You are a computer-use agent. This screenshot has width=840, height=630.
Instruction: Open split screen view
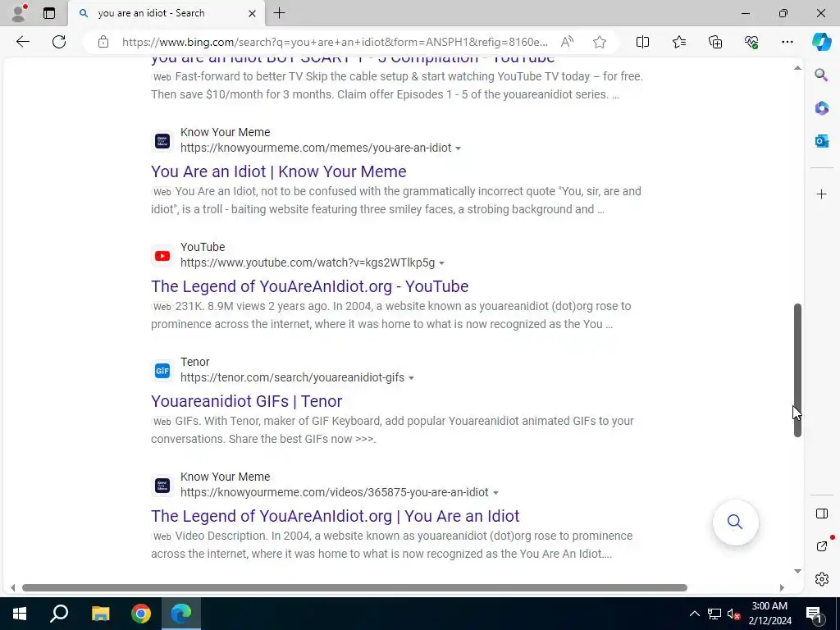pyautogui.click(x=642, y=42)
